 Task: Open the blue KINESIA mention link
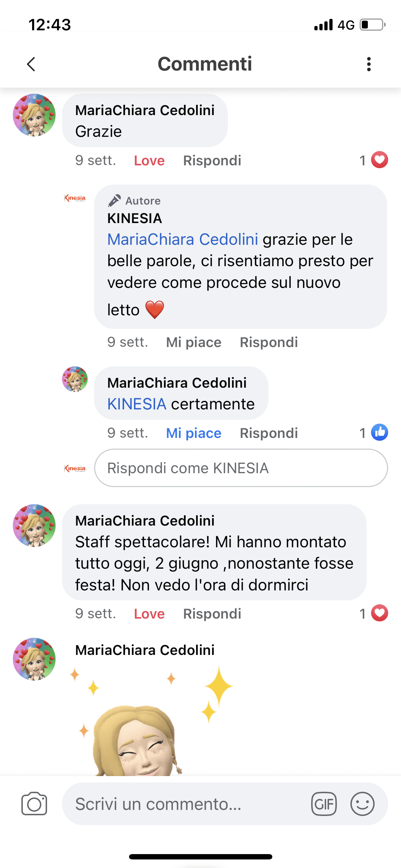tap(137, 404)
